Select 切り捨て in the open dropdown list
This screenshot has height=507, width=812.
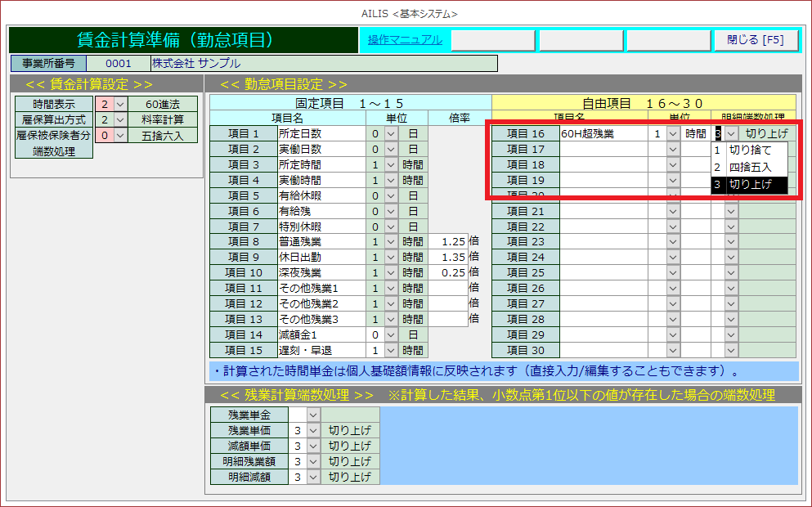[749, 150]
